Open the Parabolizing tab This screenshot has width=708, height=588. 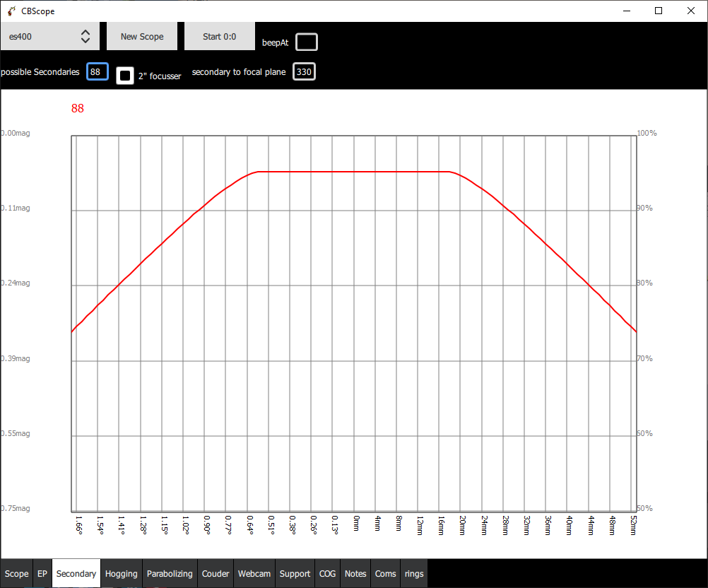(x=170, y=574)
